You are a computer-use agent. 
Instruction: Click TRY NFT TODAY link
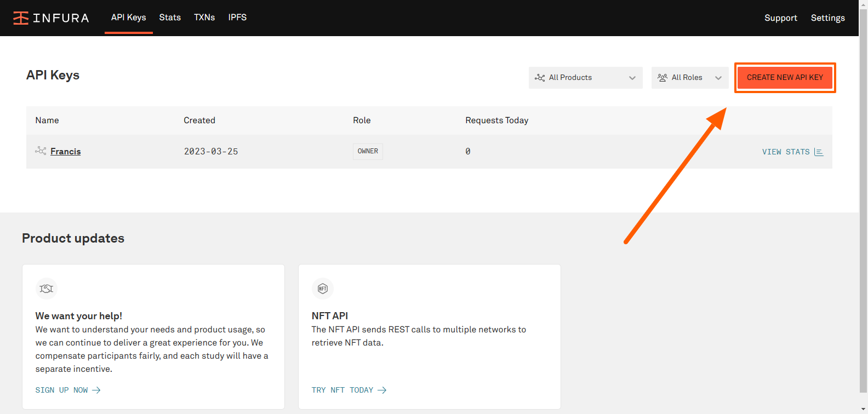click(349, 390)
